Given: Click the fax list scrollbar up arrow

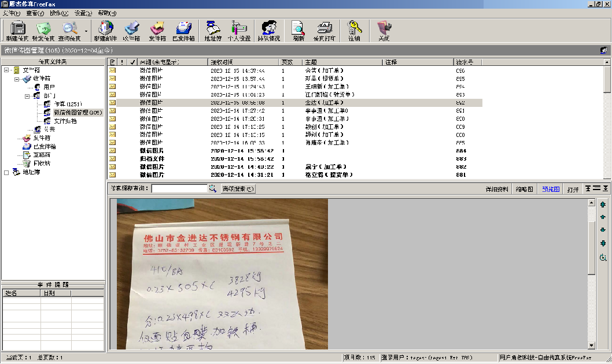Looking at the screenshot, I should [607, 62].
